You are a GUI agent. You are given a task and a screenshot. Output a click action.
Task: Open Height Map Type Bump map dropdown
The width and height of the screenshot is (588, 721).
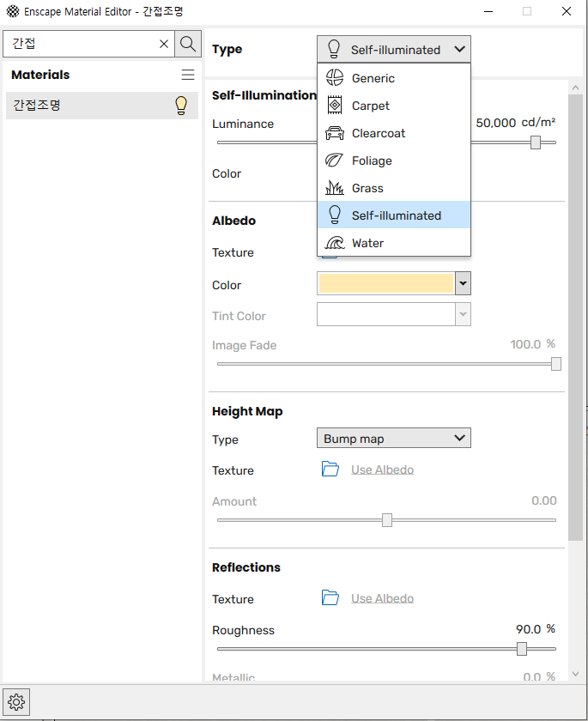pos(394,439)
